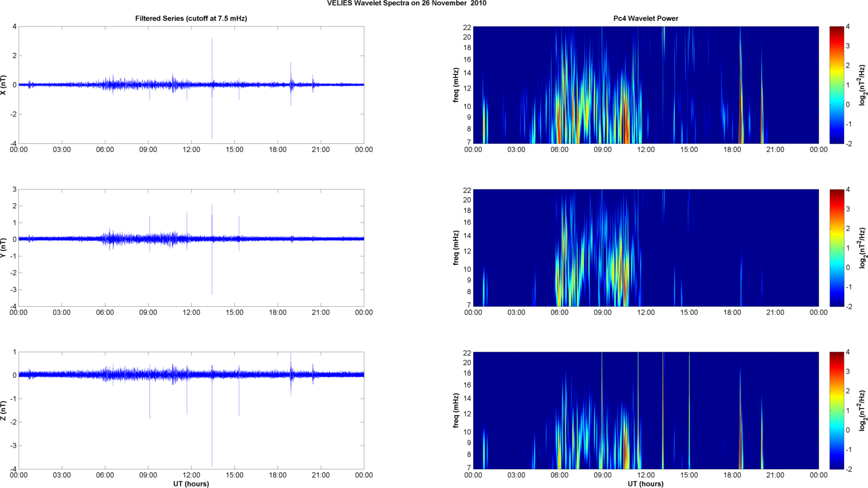This screenshot has height=488, width=868.
Task: Click the bottom spectrogram's color bar
Action: [836, 411]
